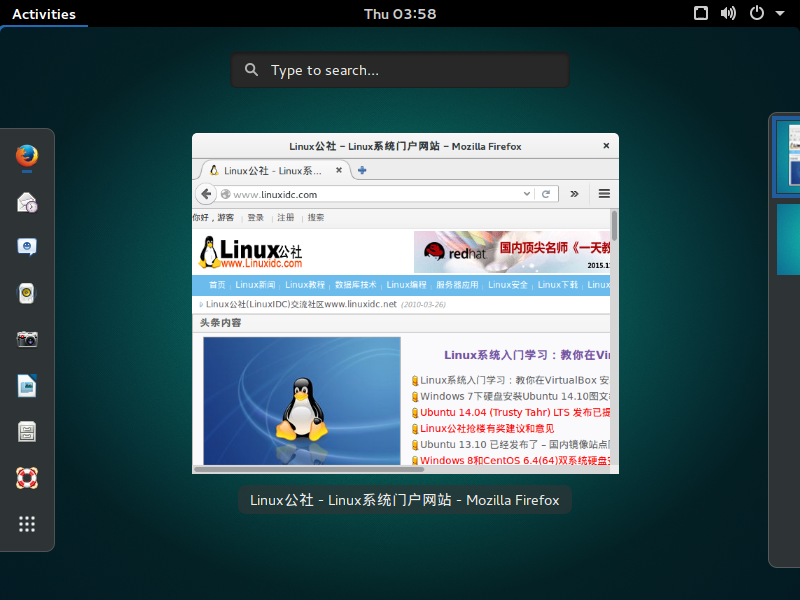This screenshot has width=800, height=600.
Task: Open the system status menu arrow
Action: (x=781, y=14)
